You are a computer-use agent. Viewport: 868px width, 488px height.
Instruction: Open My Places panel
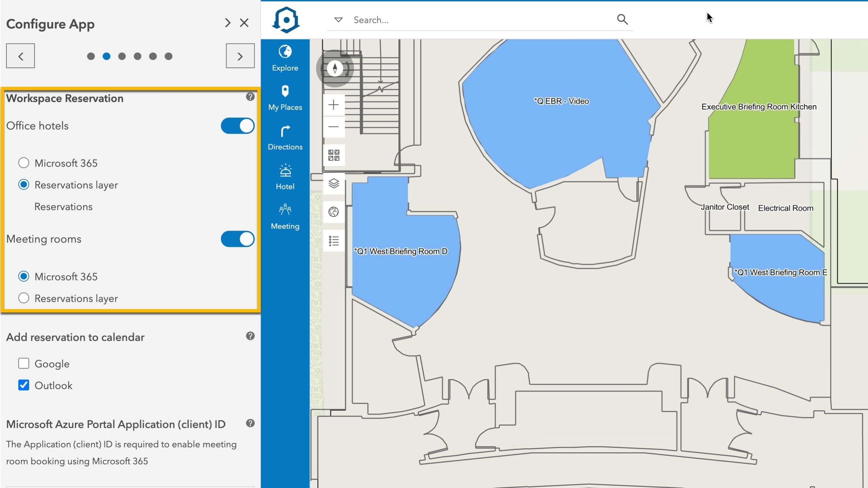(x=284, y=97)
